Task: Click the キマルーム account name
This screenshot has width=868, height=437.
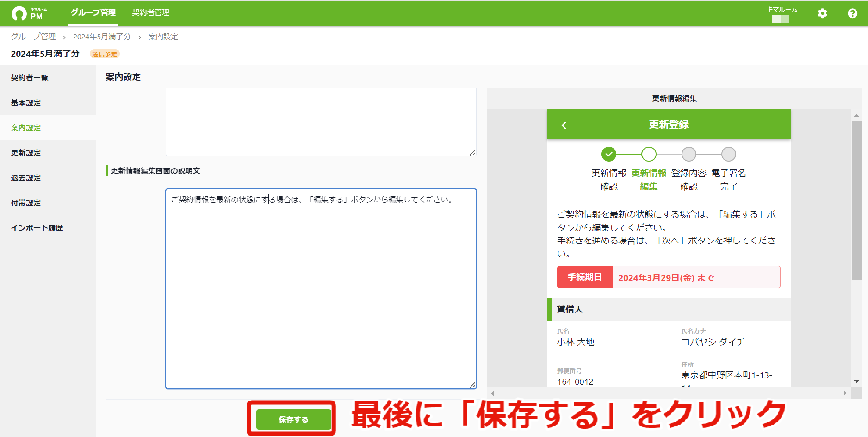Action: point(781,10)
